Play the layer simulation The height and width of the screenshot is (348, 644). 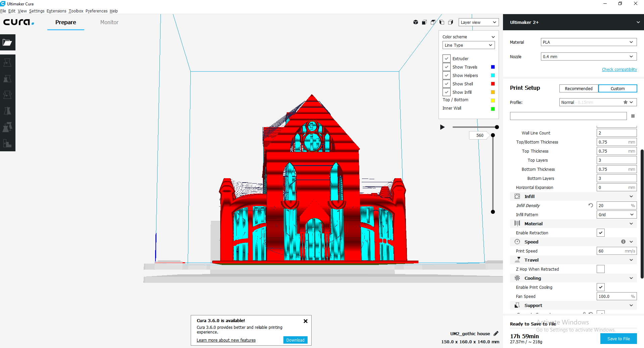click(x=442, y=127)
